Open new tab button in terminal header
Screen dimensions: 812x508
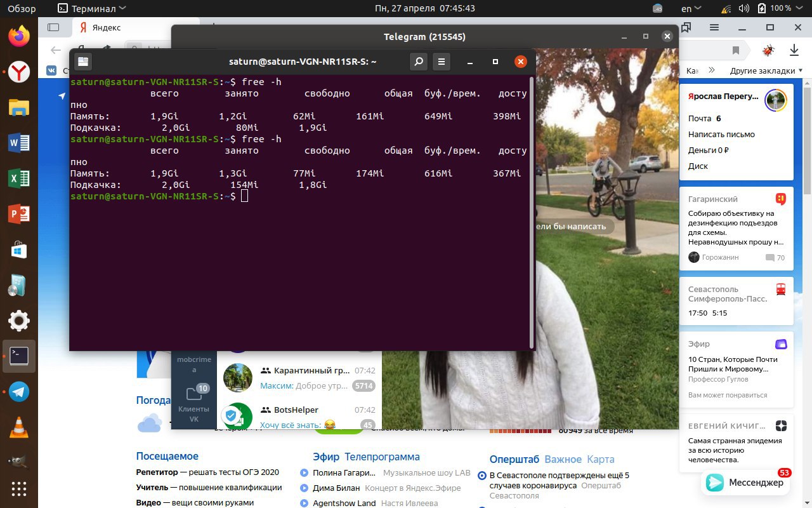point(83,62)
